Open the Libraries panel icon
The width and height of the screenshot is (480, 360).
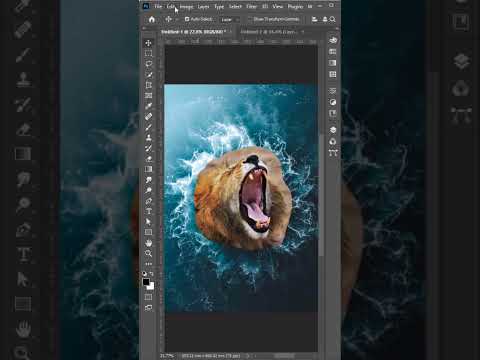pos(333,113)
